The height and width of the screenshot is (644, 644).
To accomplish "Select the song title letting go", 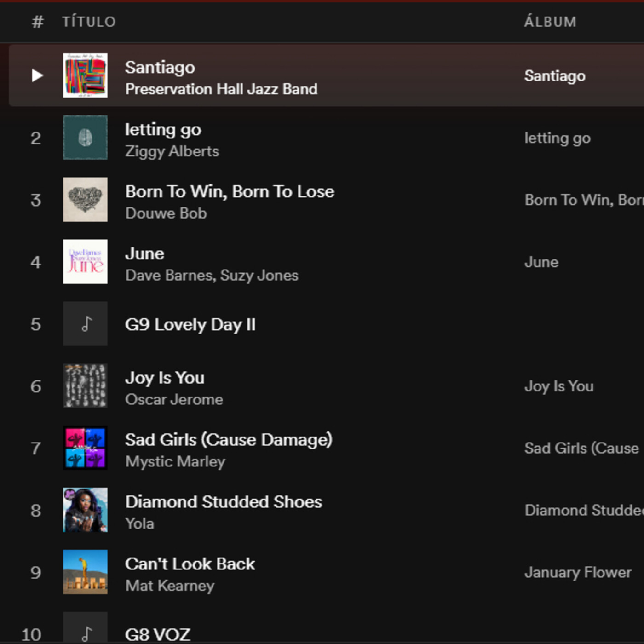I will (x=163, y=130).
